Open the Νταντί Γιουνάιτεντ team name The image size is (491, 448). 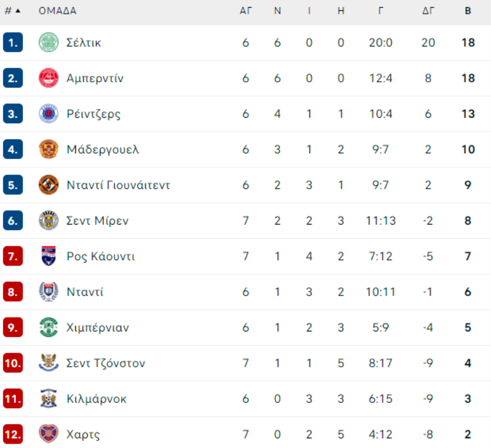[x=118, y=185]
